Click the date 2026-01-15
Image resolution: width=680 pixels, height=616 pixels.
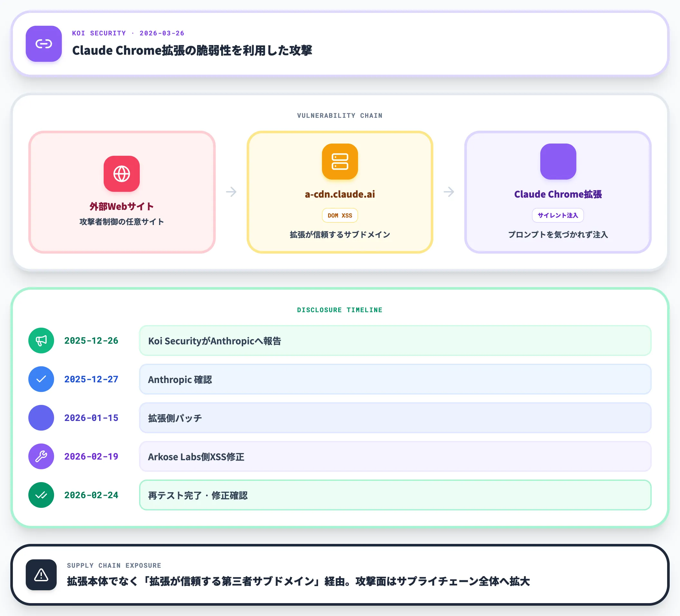tap(91, 418)
